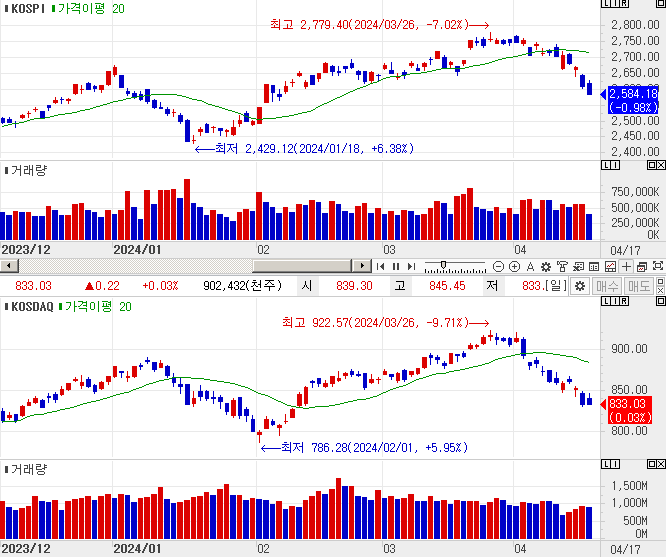Viewport: 666px width, 557px height.
Task: Select KOSDAQ 가격이평 20 indicator label
Action: [x=95, y=306]
